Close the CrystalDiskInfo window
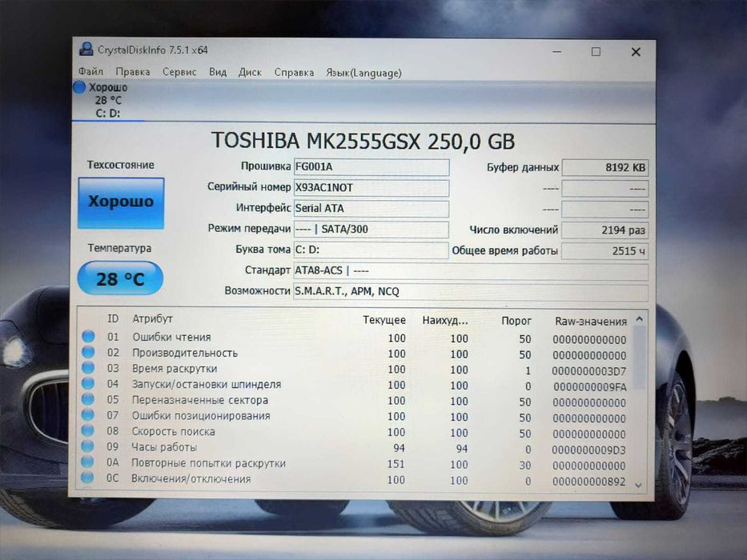The width and height of the screenshot is (747, 560). click(x=636, y=51)
